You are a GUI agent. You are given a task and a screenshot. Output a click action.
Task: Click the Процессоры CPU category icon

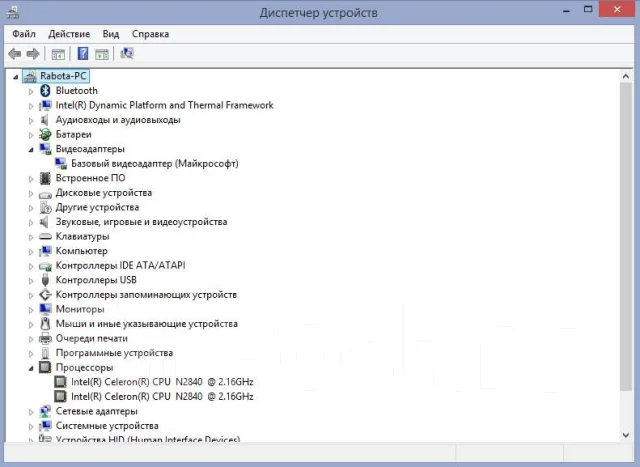(45, 367)
